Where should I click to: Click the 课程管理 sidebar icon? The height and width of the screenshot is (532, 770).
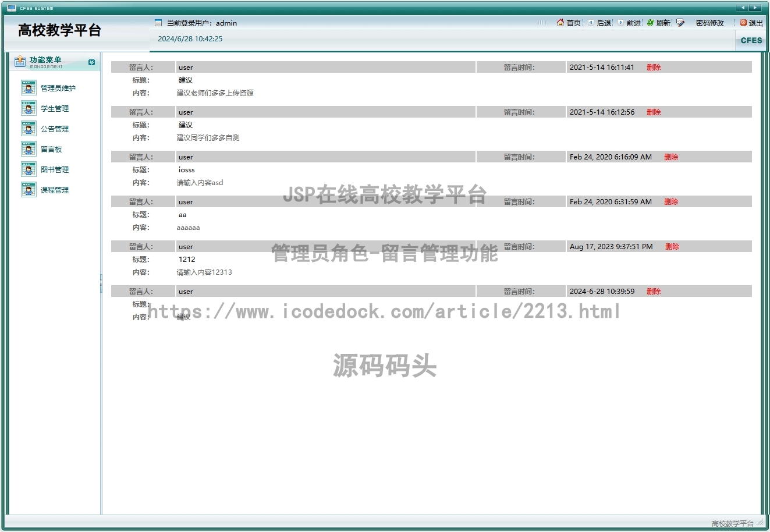coord(29,190)
